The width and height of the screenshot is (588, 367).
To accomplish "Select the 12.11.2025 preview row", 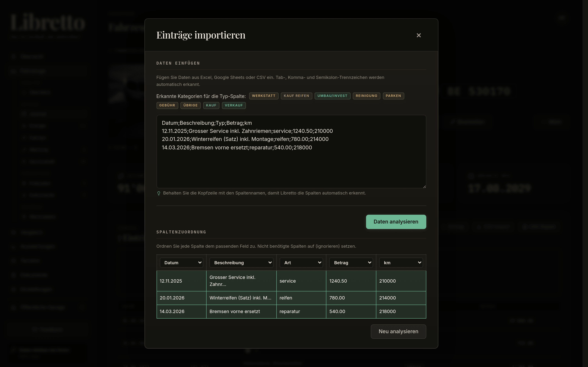I will coord(291,281).
